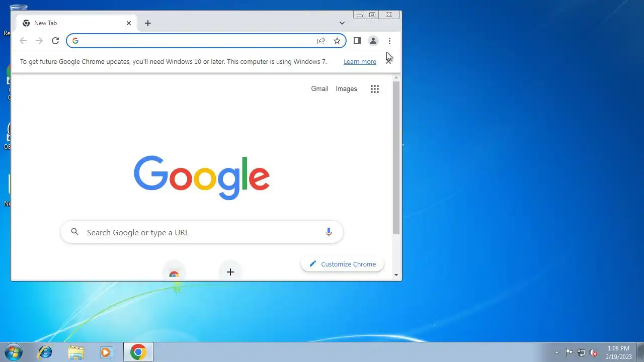
Task: Close the New Tab tab
Action: tap(128, 23)
